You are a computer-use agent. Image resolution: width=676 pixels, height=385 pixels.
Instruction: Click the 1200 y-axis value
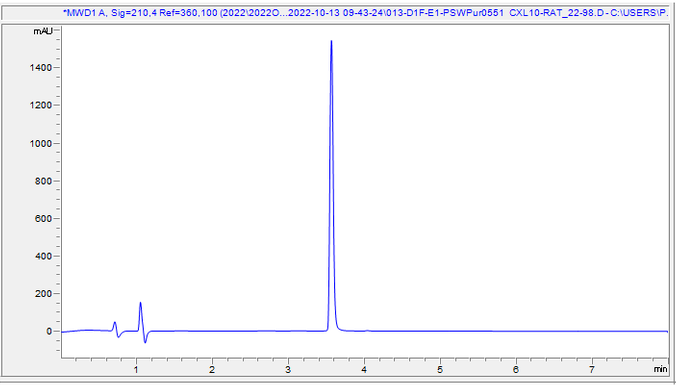pos(41,106)
